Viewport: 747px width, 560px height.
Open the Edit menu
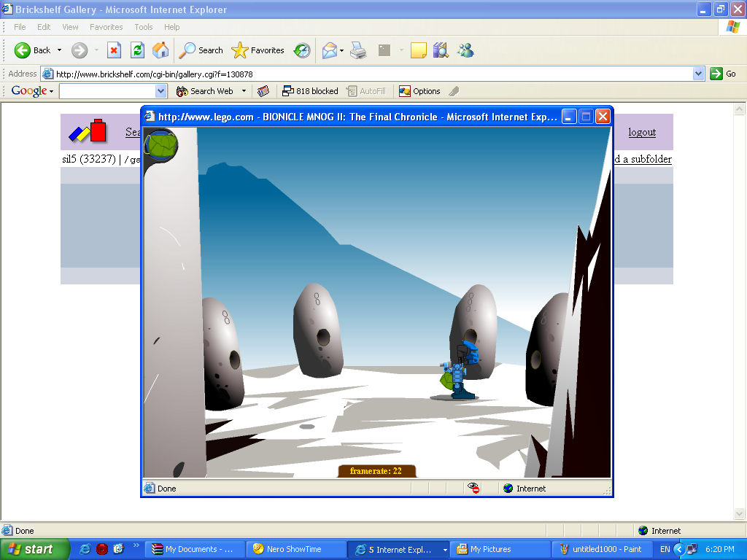pos(44,27)
